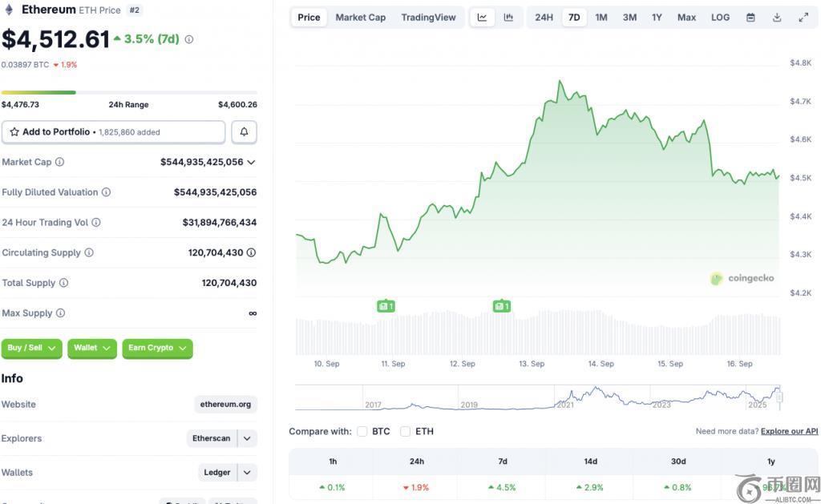Click the Market Cap info icon

click(x=59, y=162)
